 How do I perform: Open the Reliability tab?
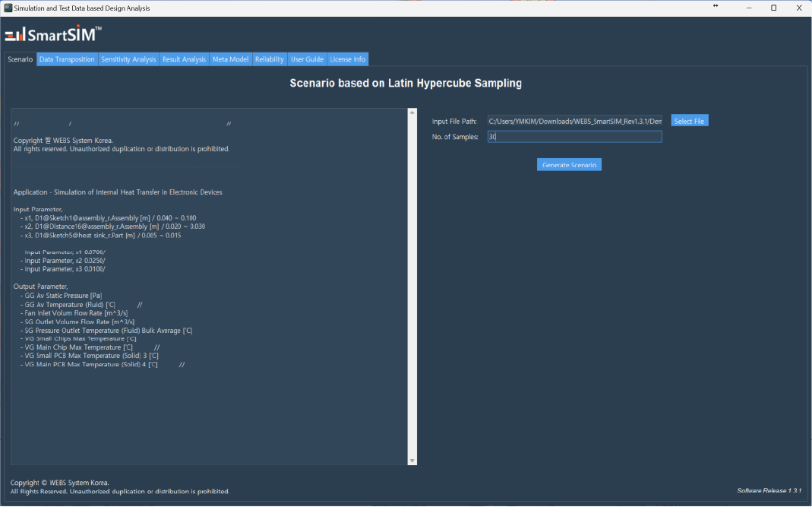[x=270, y=59]
